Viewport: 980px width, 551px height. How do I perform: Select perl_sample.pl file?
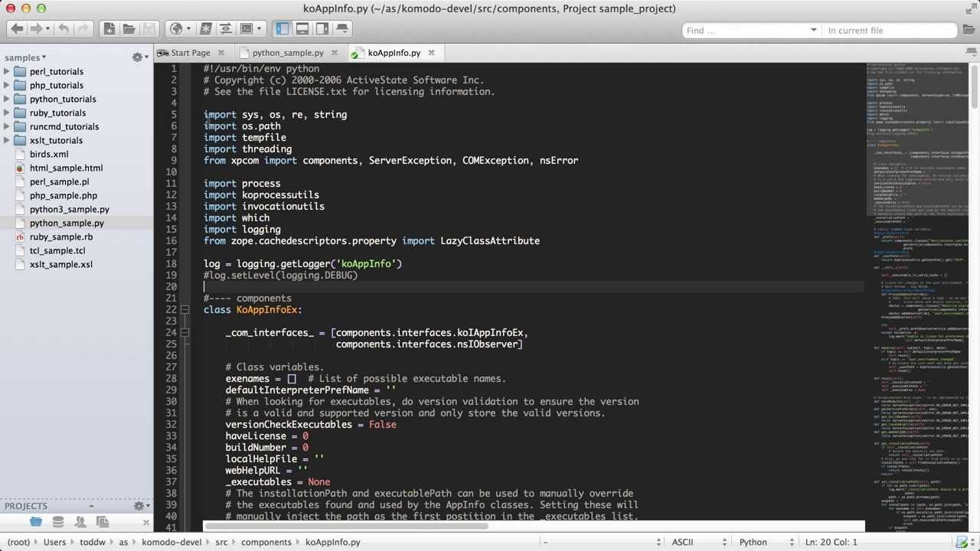pyautogui.click(x=59, y=181)
